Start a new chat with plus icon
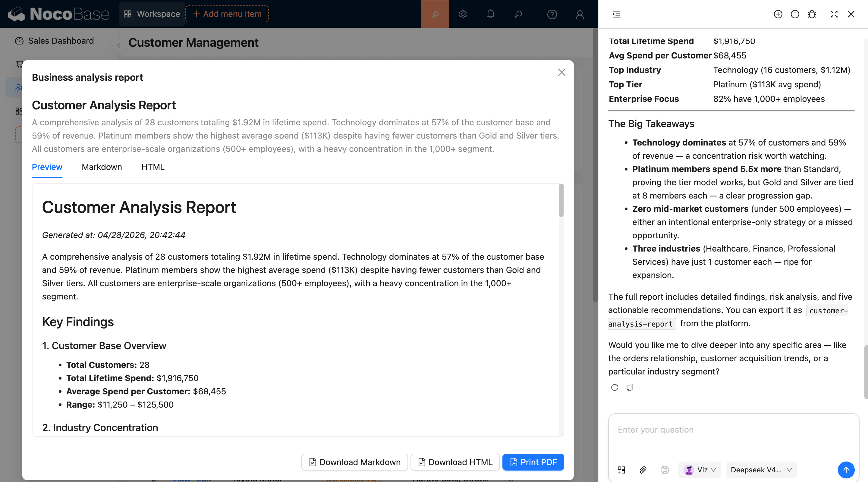 [778, 14]
